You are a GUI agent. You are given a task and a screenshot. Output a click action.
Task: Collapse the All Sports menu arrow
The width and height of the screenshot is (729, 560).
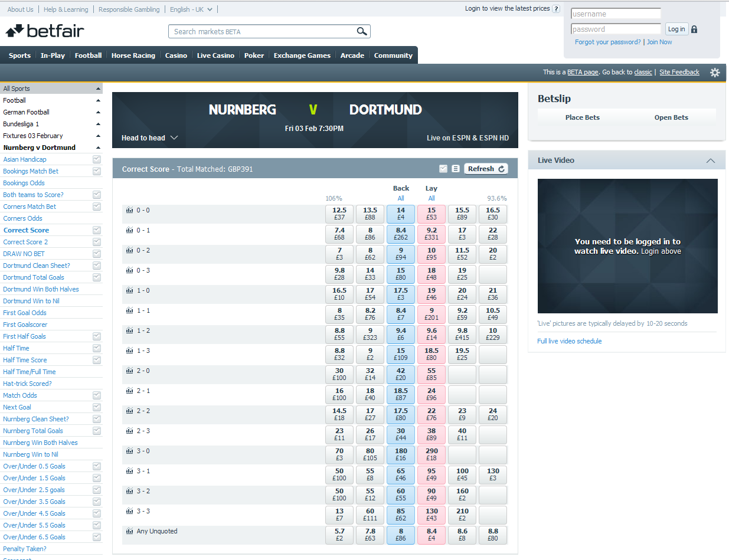(x=98, y=89)
